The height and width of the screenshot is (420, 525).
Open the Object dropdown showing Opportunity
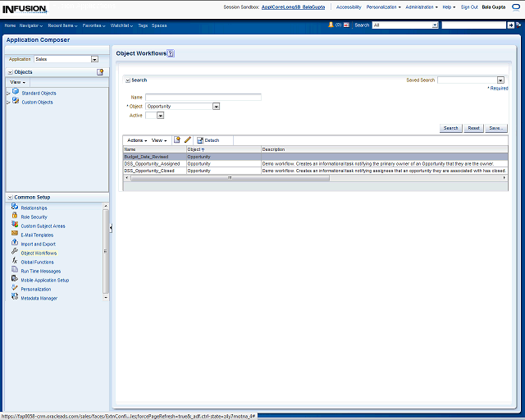[216, 107]
